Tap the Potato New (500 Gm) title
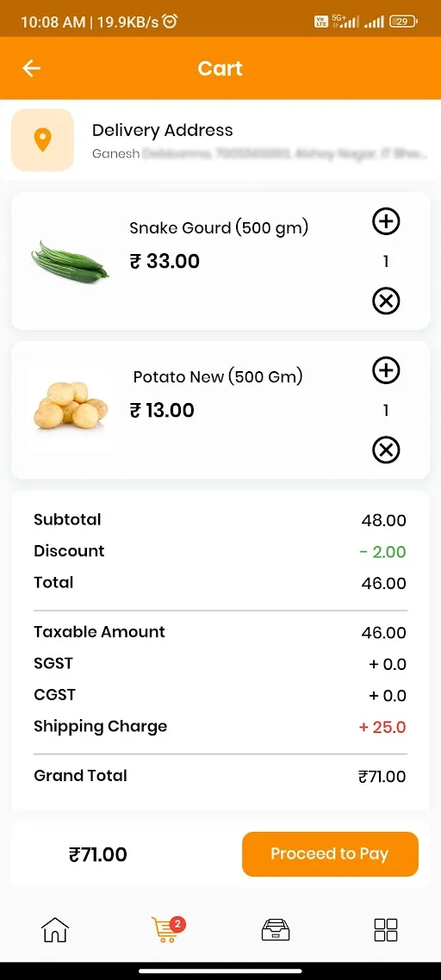 [218, 377]
